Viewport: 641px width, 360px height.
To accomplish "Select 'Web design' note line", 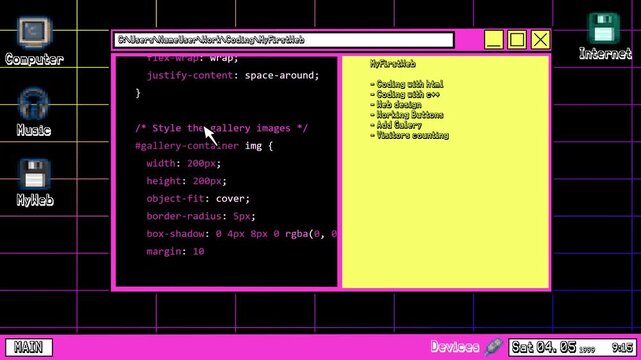I will coord(396,105).
